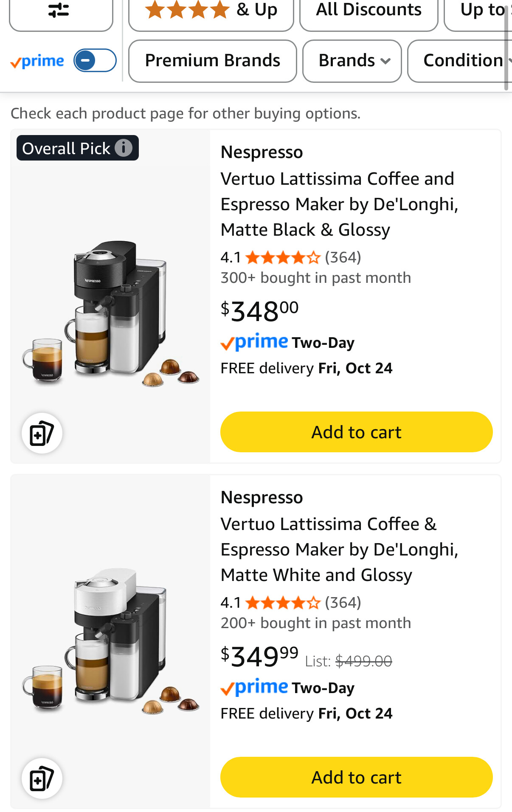Click the Prime logo beside the toggle
This screenshot has height=812, width=512.
click(37, 61)
